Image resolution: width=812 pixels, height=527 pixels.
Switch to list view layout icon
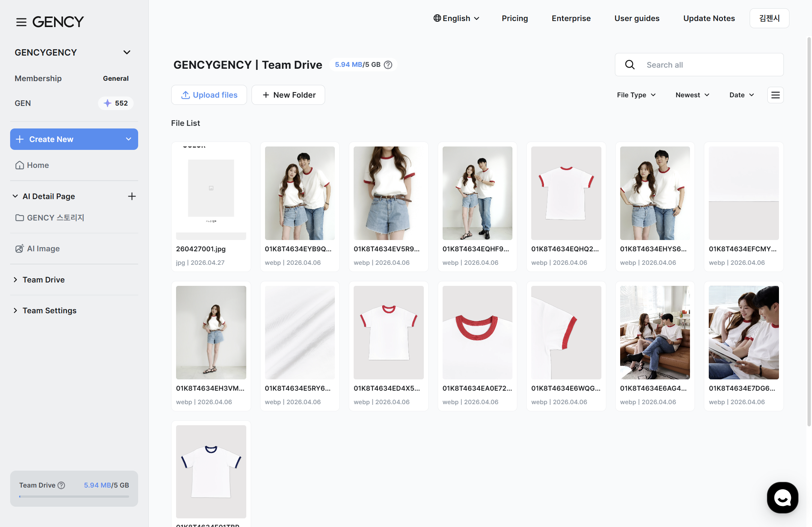pyautogui.click(x=776, y=95)
